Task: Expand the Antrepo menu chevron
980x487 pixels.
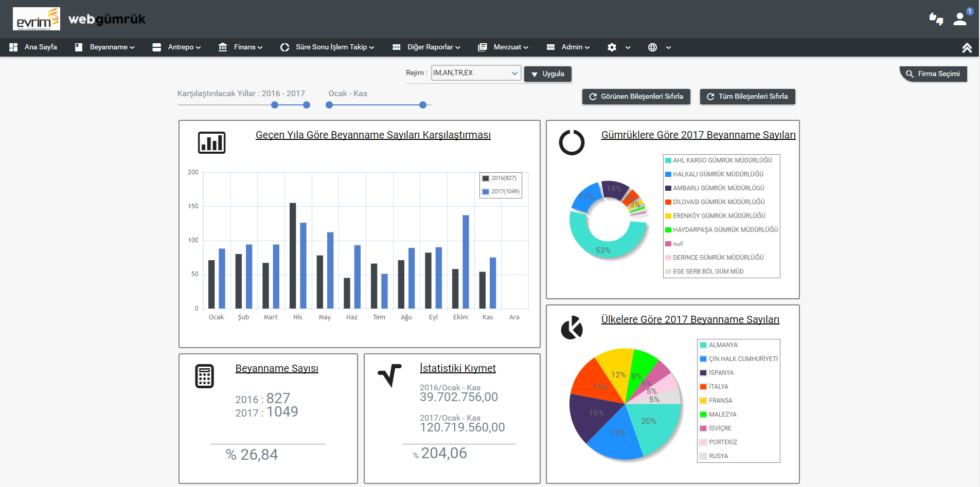Action: click(198, 48)
